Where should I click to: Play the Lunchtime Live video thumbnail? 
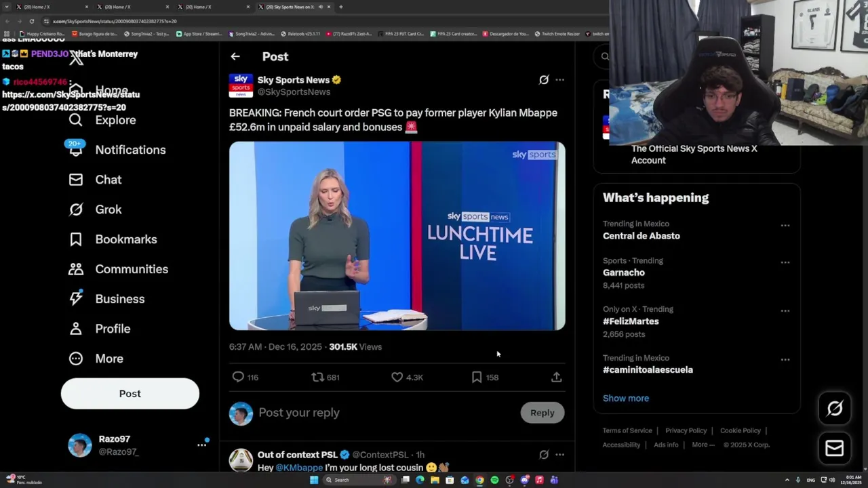397,236
